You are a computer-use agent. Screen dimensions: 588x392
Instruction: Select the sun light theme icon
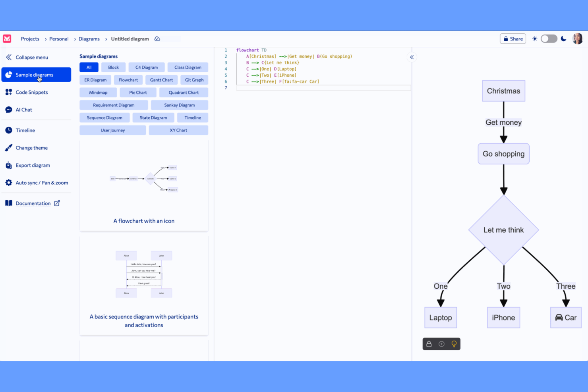[535, 39]
